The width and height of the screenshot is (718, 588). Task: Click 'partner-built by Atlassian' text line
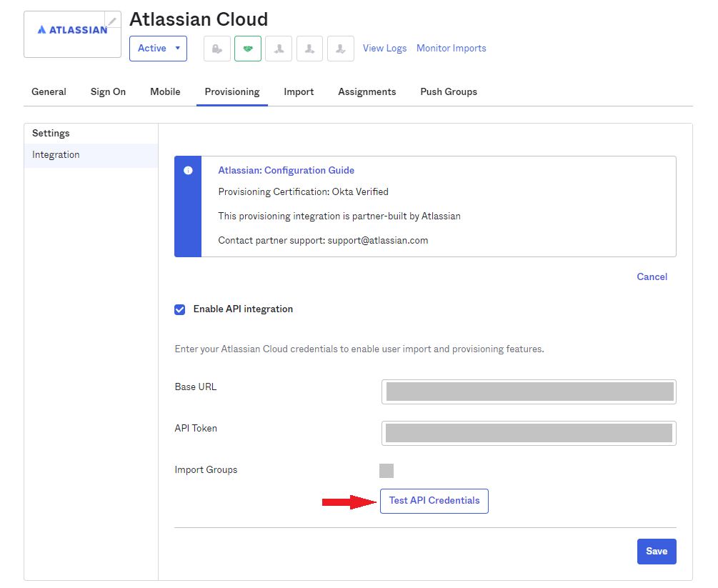coord(339,216)
